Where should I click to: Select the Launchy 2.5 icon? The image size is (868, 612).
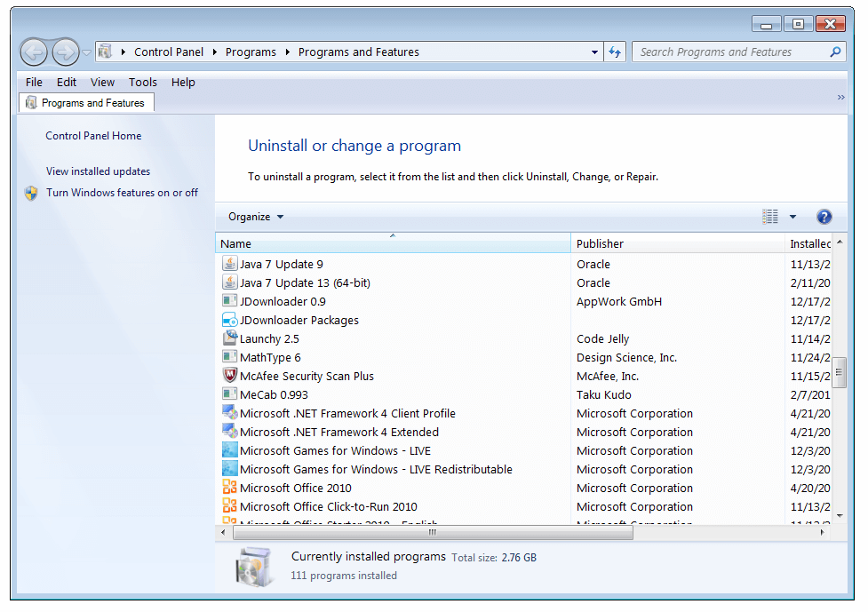coord(229,338)
